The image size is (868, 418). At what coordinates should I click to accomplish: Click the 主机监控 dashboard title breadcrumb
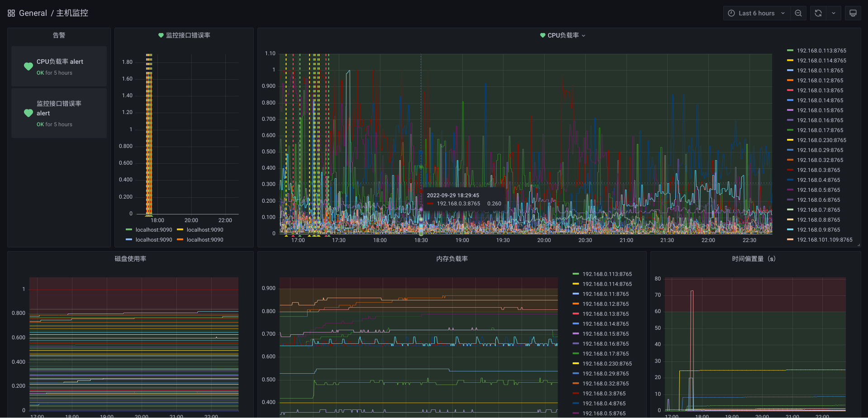72,13
